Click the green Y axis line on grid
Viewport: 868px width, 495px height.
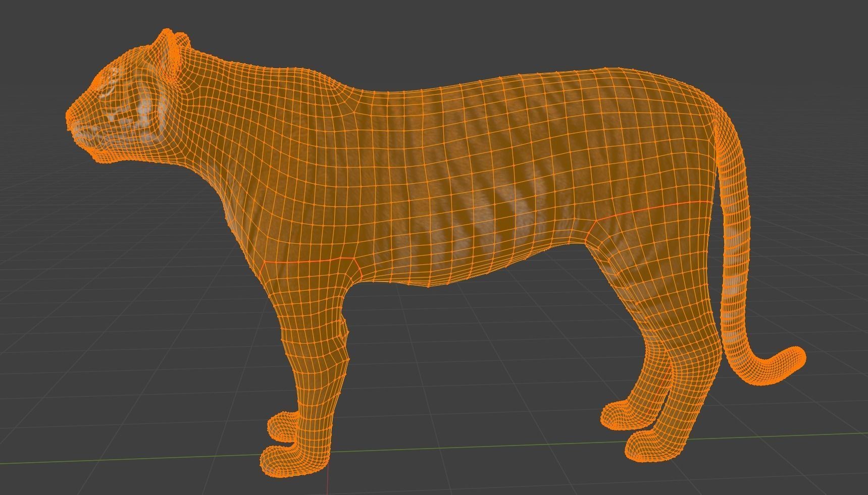click(x=434, y=448)
